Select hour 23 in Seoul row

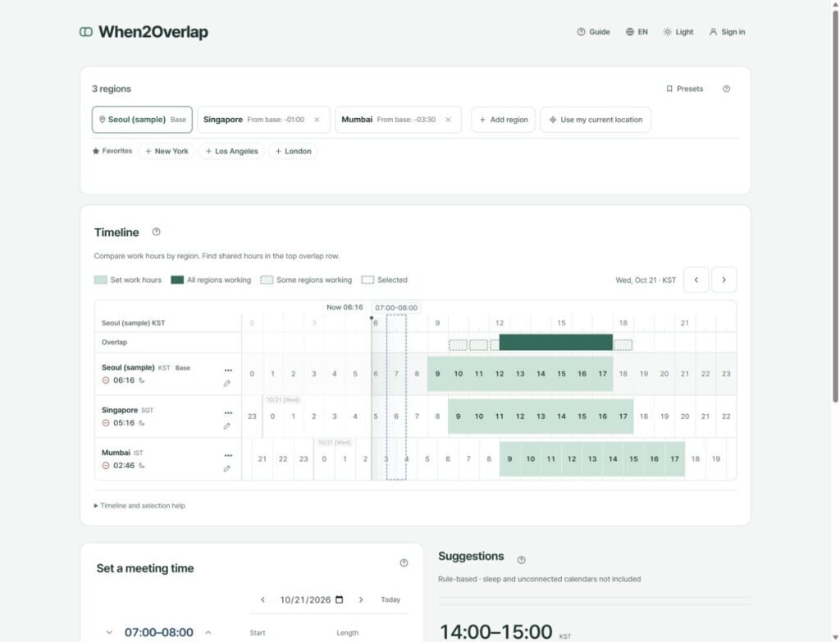pyautogui.click(x=726, y=374)
